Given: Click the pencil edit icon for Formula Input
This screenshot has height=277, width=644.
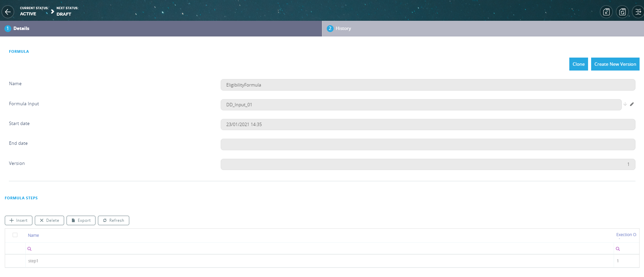Looking at the screenshot, I should click(x=632, y=104).
